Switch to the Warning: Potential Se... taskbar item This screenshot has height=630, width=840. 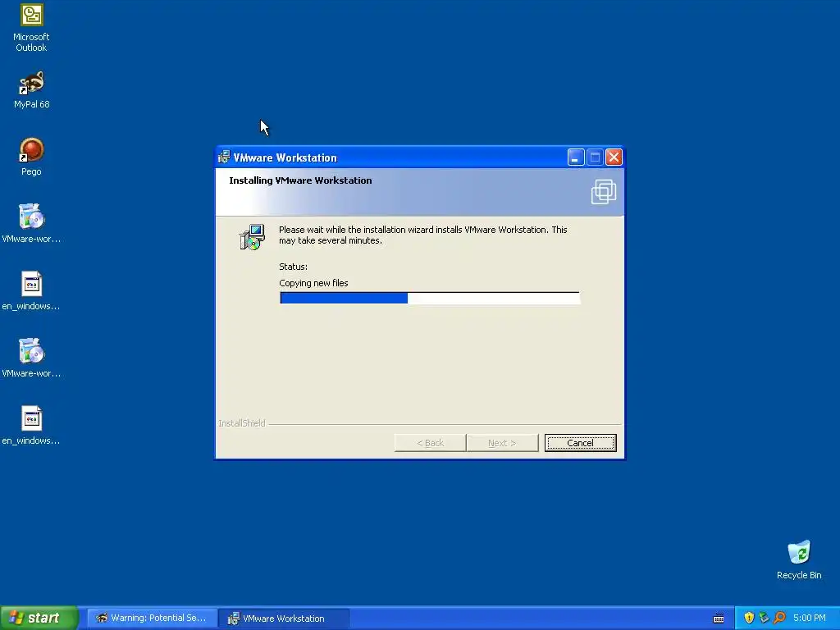[x=152, y=619]
